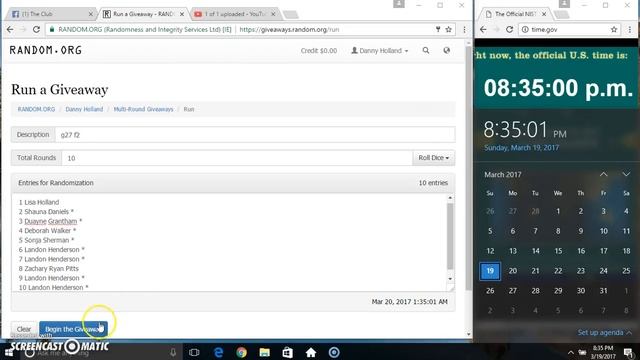Go back in the giveaway browser window
640x360 pixels.
(10, 29)
